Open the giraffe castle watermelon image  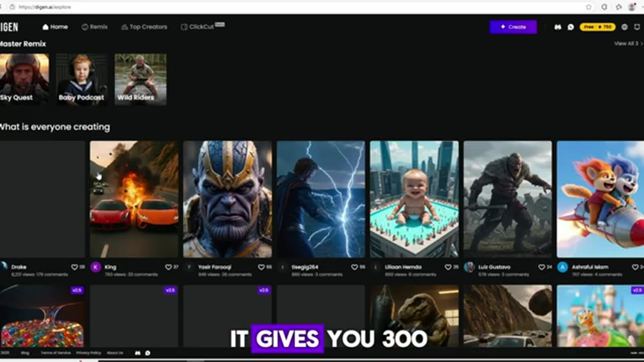tap(600, 316)
